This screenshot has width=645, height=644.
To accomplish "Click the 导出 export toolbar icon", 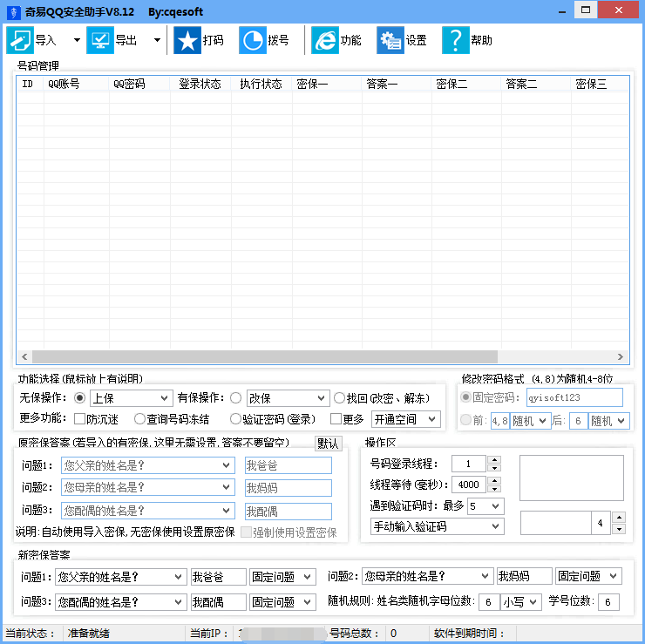I will point(100,40).
